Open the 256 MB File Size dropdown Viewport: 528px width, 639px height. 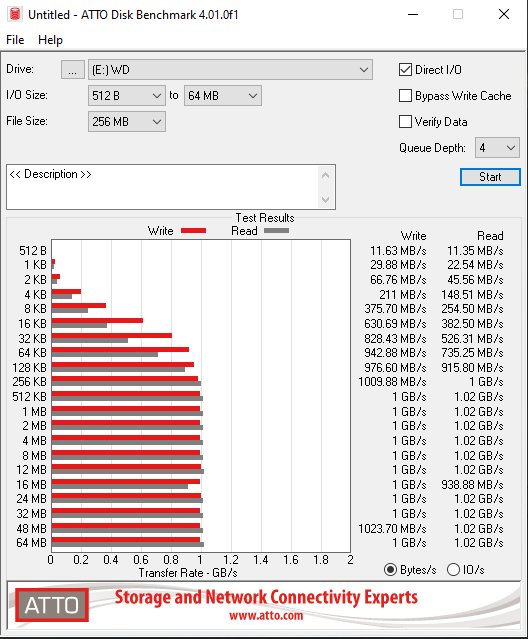127,121
